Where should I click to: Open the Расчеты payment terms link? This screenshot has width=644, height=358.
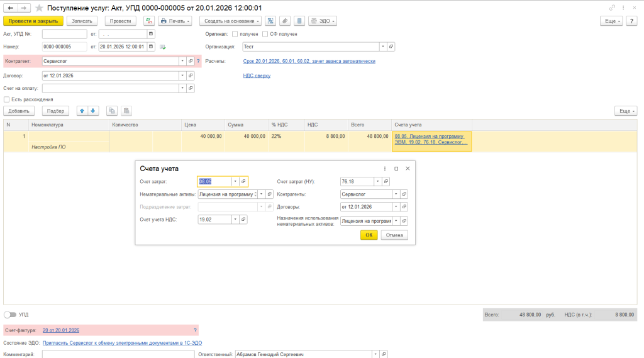click(x=309, y=61)
